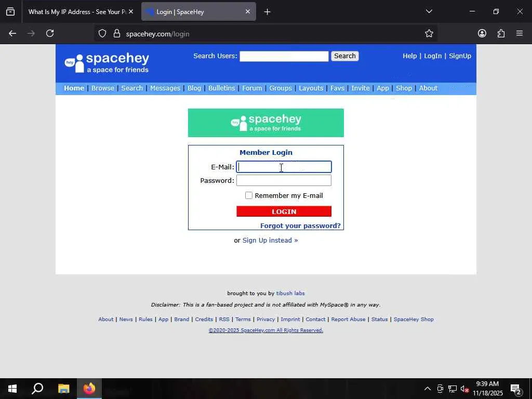Expand the list all tabs chevron
This screenshot has height=399, width=532.
click(429, 11)
